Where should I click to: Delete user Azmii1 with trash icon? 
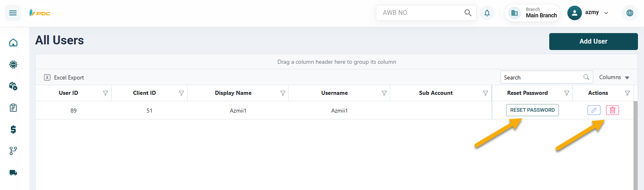pyautogui.click(x=612, y=110)
